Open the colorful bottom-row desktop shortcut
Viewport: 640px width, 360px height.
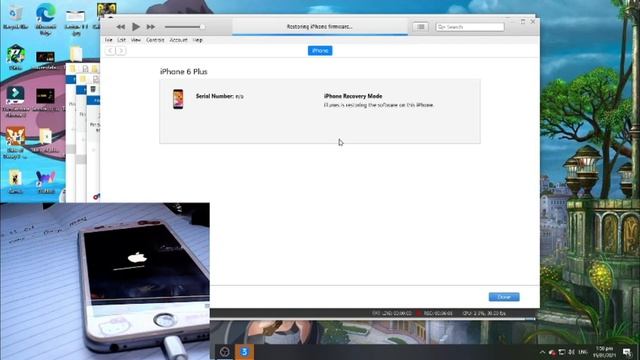(x=45, y=181)
